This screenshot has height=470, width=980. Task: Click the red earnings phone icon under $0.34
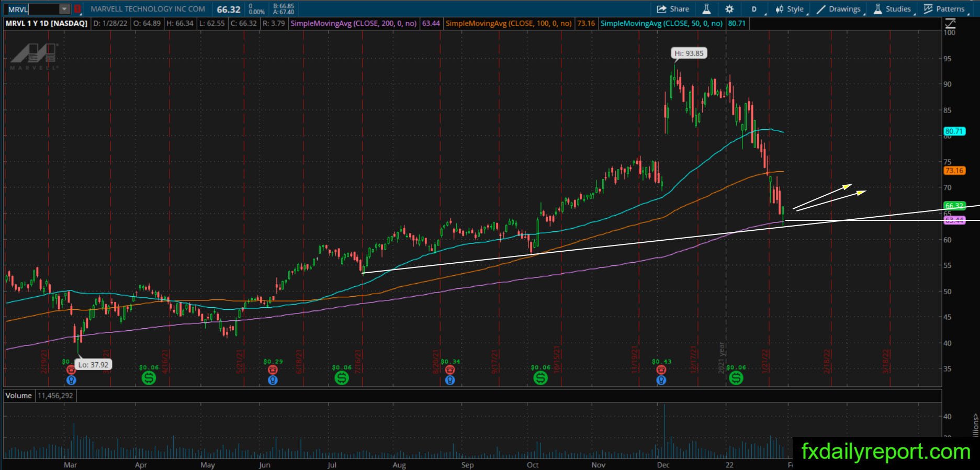450,370
